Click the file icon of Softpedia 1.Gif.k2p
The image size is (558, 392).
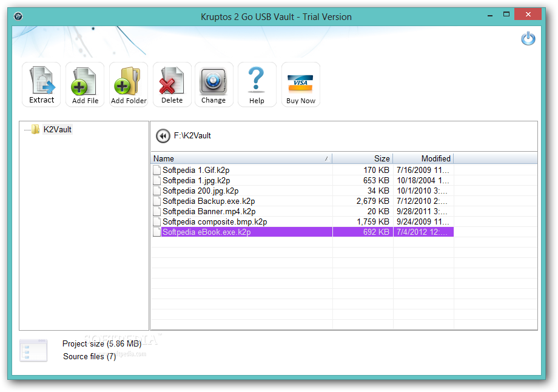(156, 170)
